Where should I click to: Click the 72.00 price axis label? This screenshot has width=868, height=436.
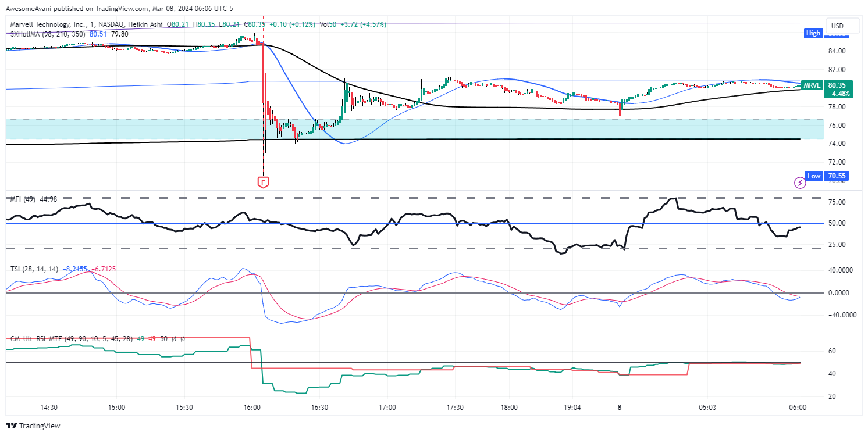click(837, 162)
